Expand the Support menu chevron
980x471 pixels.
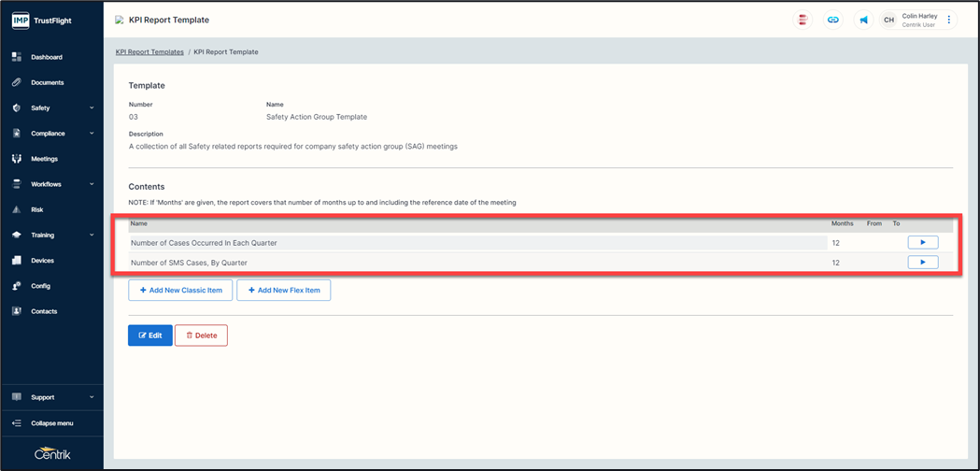(92, 397)
